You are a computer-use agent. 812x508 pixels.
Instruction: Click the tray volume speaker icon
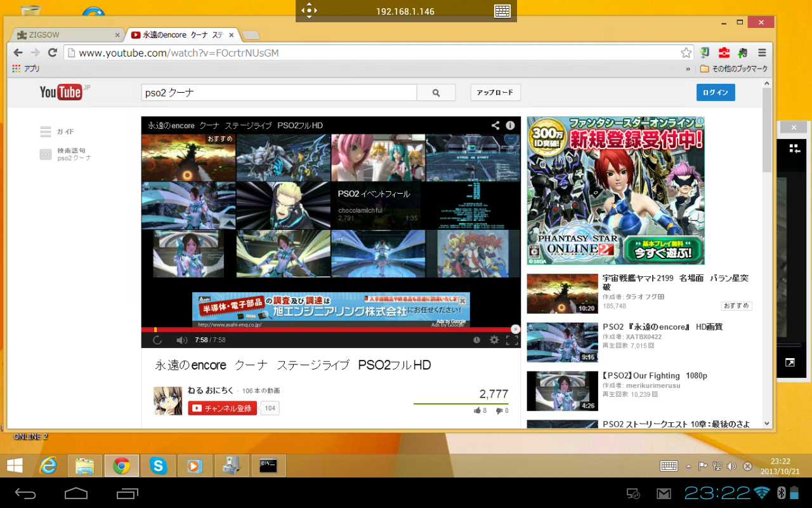[731, 466]
